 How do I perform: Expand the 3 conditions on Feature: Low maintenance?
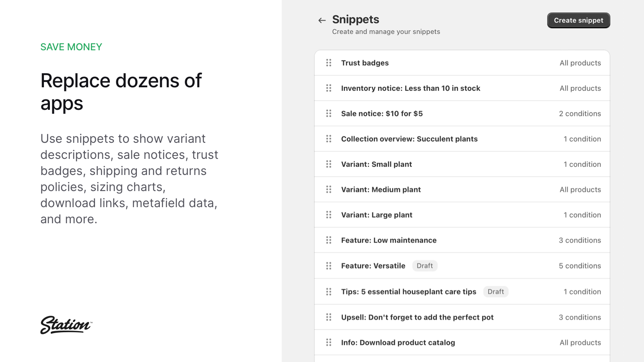[x=580, y=240]
